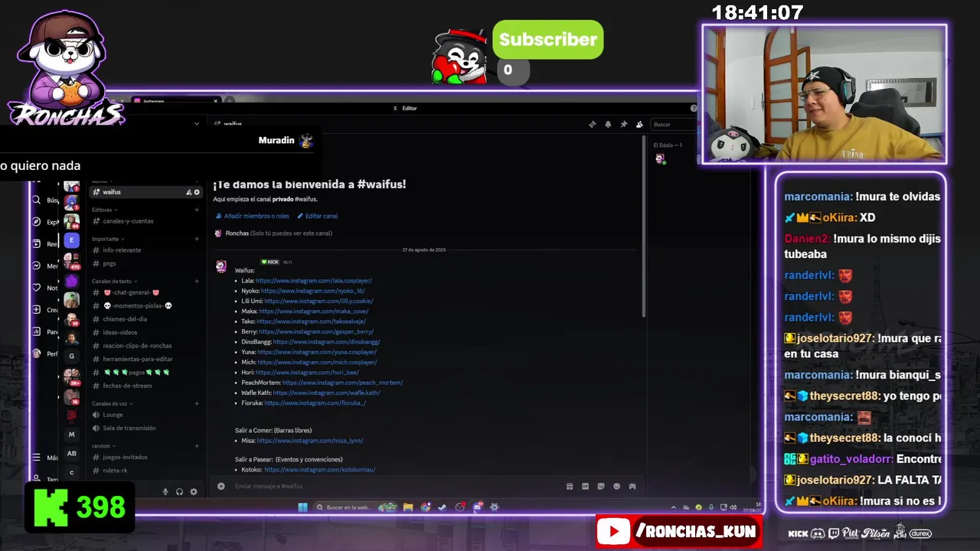Select the waifus channel
The width and height of the screenshot is (980, 551).
pyautogui.click(x=145, y=192)
